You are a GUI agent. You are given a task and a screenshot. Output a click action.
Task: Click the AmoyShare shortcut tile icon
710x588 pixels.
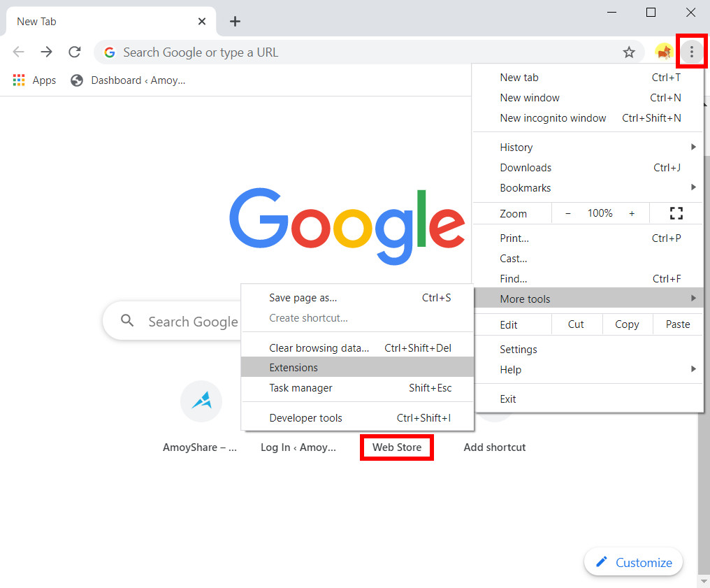click(x=201, y=401)
